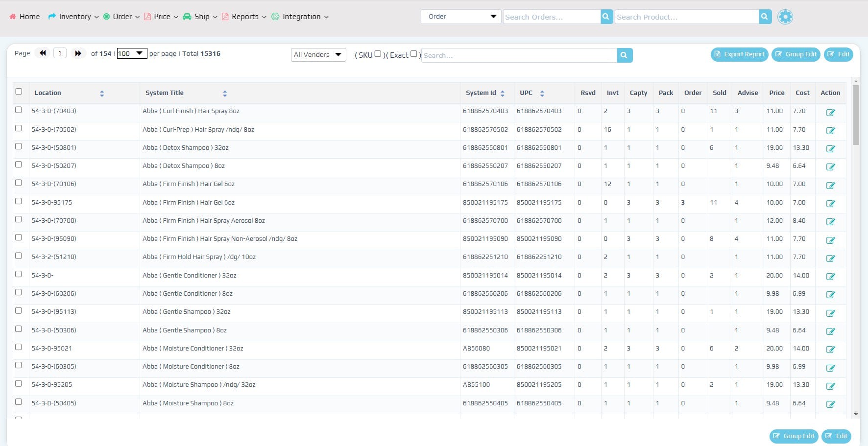Click the page number input field
Image resolution: width=868 pixels, height=446 pixels.
point(60,52)
